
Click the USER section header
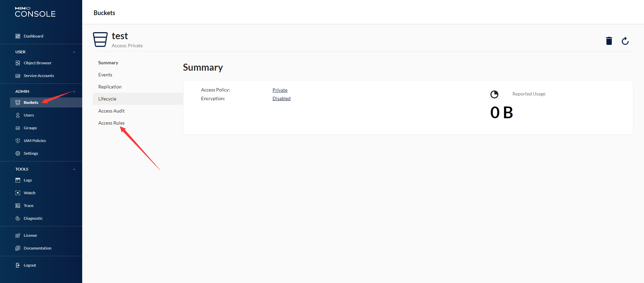pyautogui.click(x=20, y=52)
